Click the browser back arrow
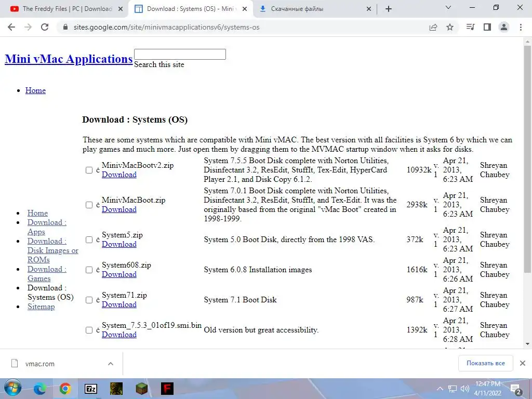This screenshot has height=399, width=532. (x=11, y=27)
